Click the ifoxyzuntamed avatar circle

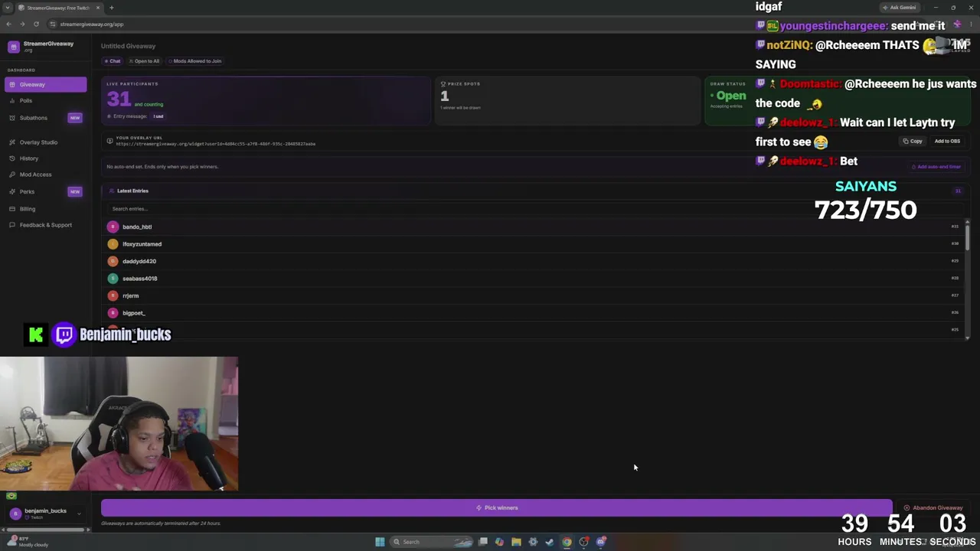pyautogui.click(x=113, y=244)
